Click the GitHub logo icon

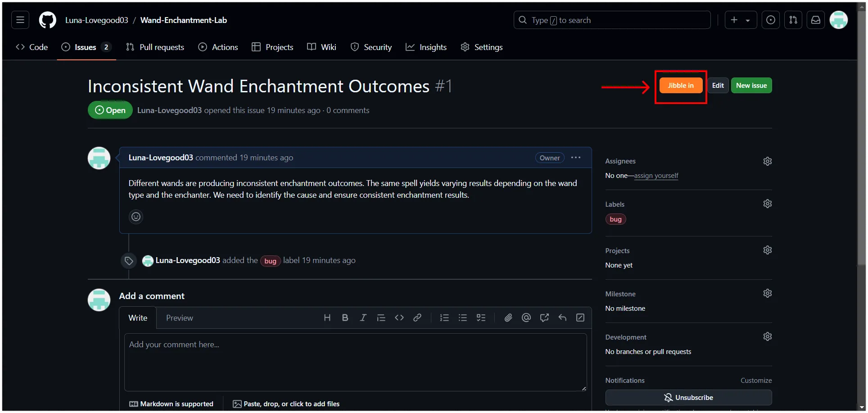tap(47, 20)
